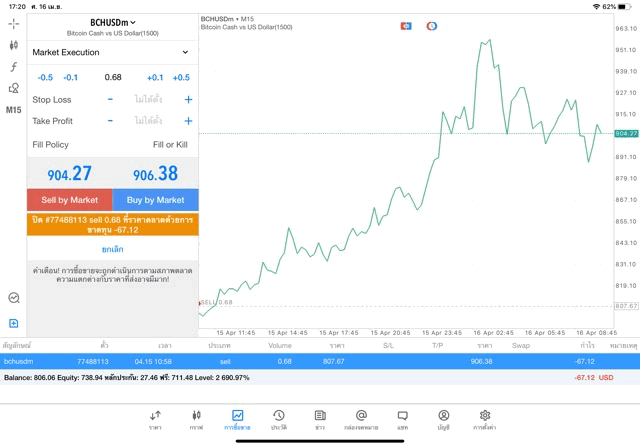Tap the new order plus icon
The image size is (640, 447).
[13, 323]
